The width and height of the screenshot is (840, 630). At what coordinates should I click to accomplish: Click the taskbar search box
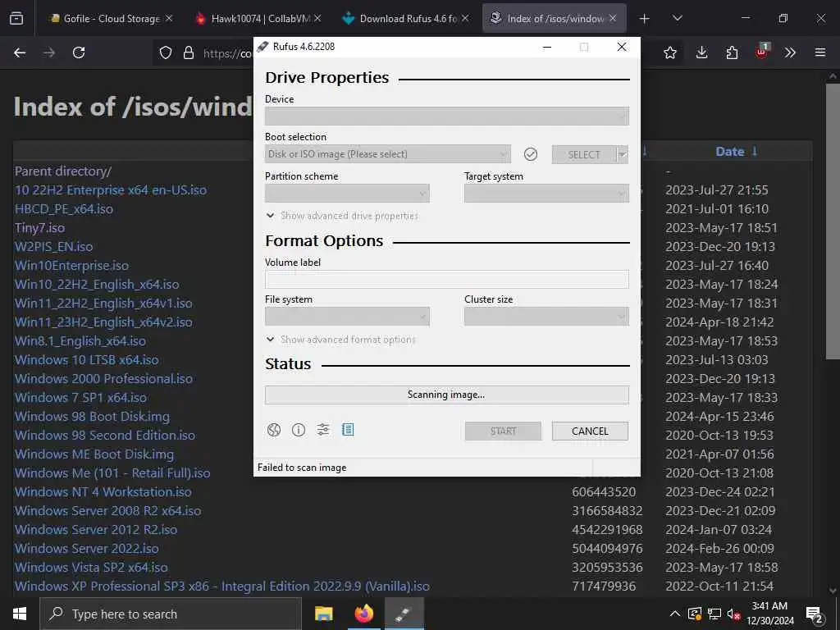(x=171, y=614)
